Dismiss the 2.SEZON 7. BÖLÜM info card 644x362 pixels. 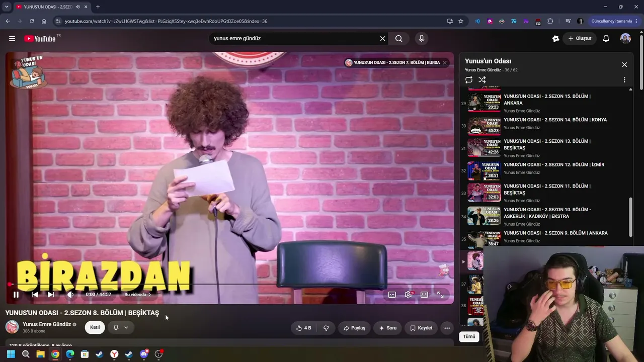[445, 63]
